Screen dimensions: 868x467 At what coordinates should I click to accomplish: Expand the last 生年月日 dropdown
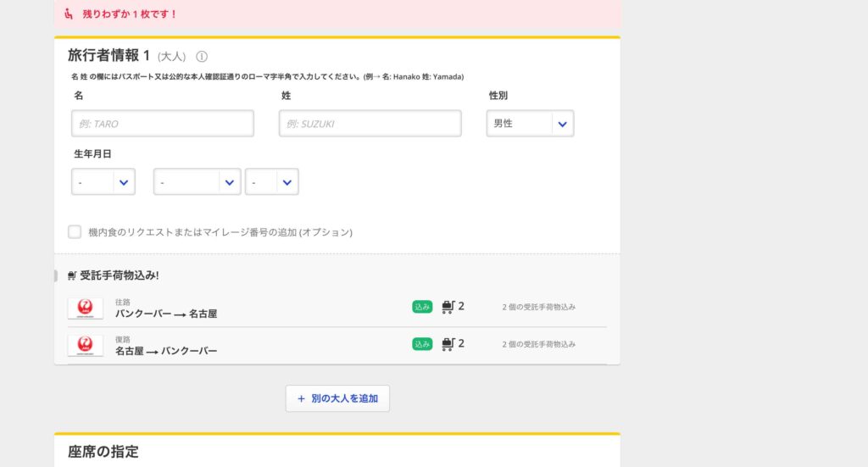coord(271,182)
